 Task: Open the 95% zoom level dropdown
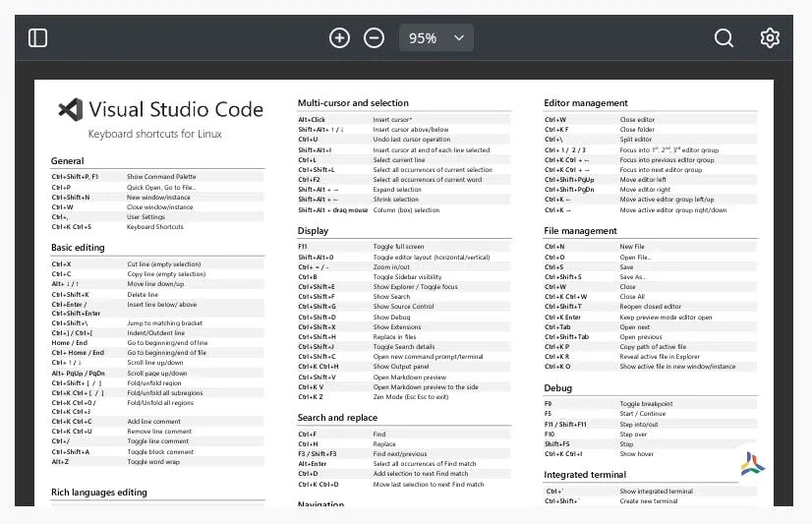[x=436, y=38]
